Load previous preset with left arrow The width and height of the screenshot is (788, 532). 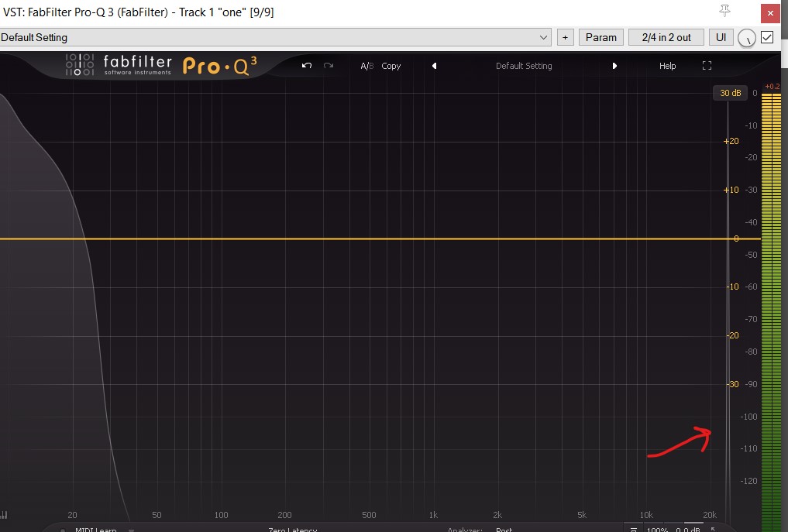point(434,66)
